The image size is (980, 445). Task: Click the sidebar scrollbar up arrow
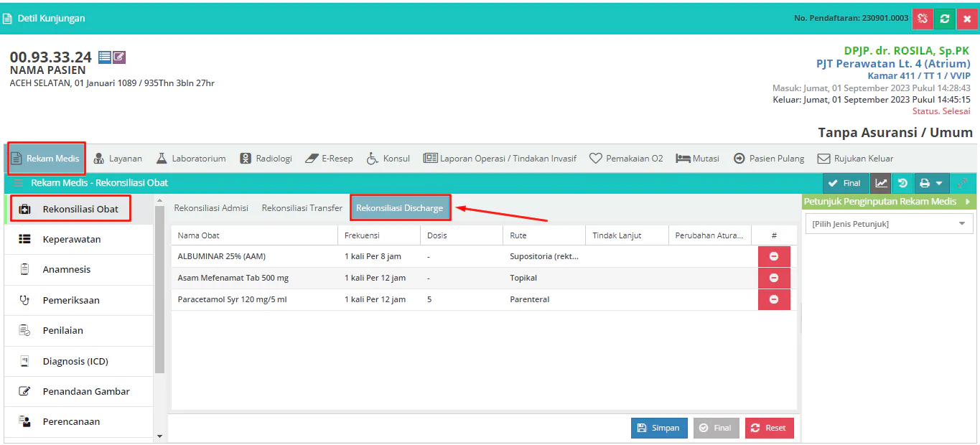point(159,199)
